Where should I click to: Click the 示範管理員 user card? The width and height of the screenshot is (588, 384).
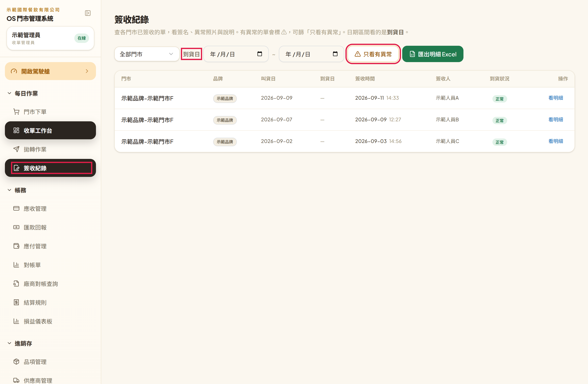[x=50, y=38]
